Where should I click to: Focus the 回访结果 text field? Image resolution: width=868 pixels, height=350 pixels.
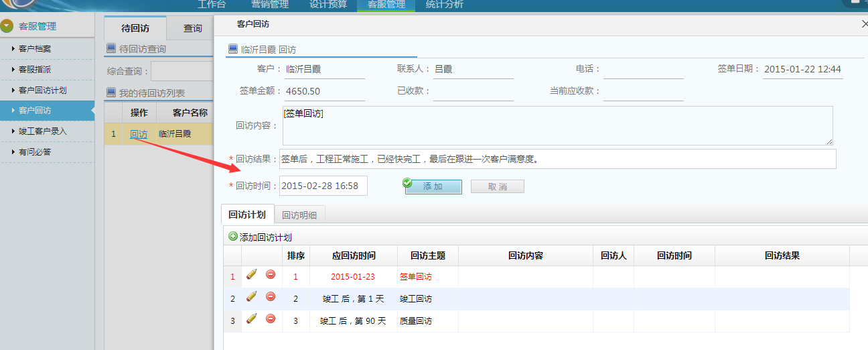557,159
